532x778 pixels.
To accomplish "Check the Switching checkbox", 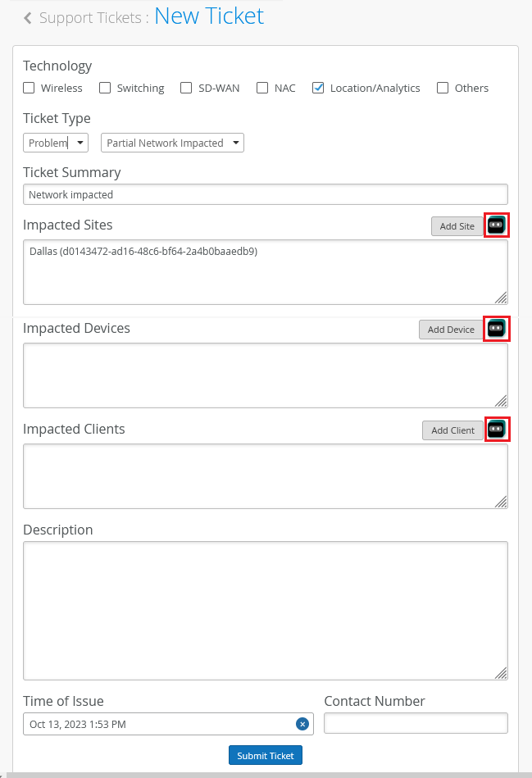I will click(x=105, y=88).
